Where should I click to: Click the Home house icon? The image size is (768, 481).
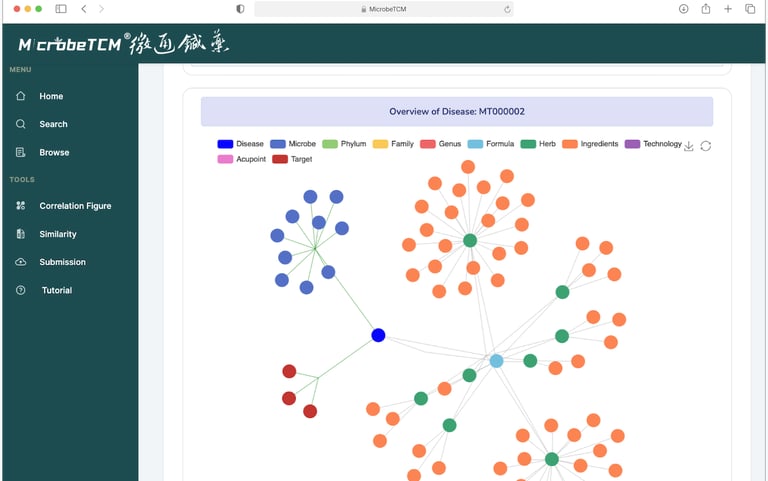(x=21, y=96)
